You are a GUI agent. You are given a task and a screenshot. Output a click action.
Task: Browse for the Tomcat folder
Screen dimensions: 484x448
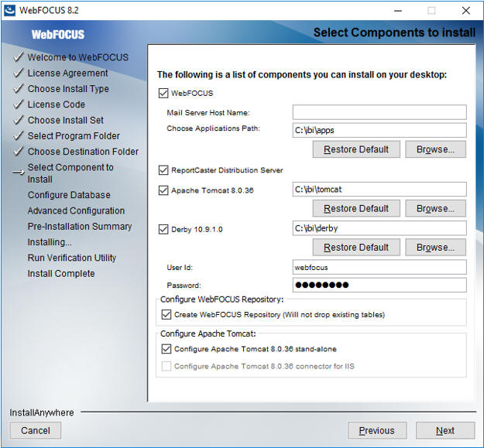(x=435, y=208)
